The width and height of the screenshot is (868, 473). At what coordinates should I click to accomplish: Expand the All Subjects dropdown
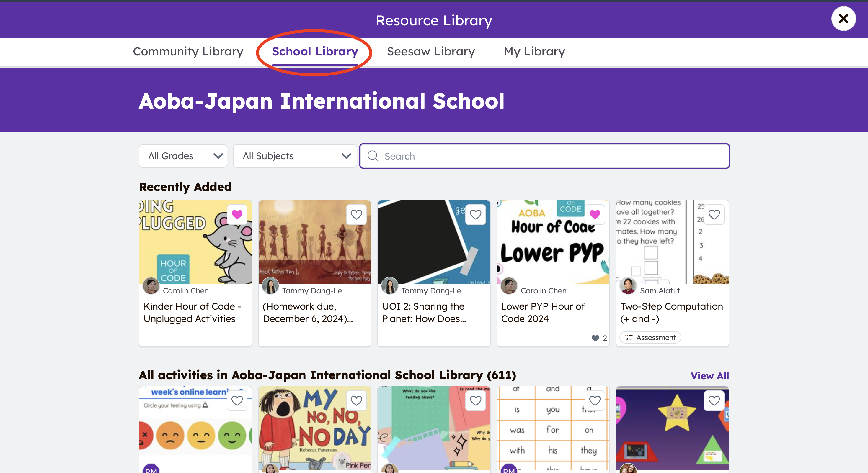click(x=295, y=156)
